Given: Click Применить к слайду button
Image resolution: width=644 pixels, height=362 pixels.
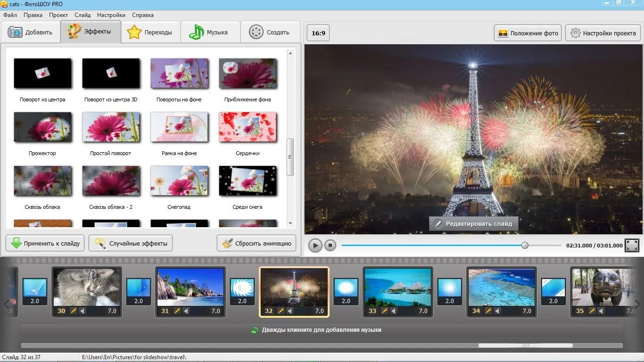Looking at the screenshot, I should (45, 243).
